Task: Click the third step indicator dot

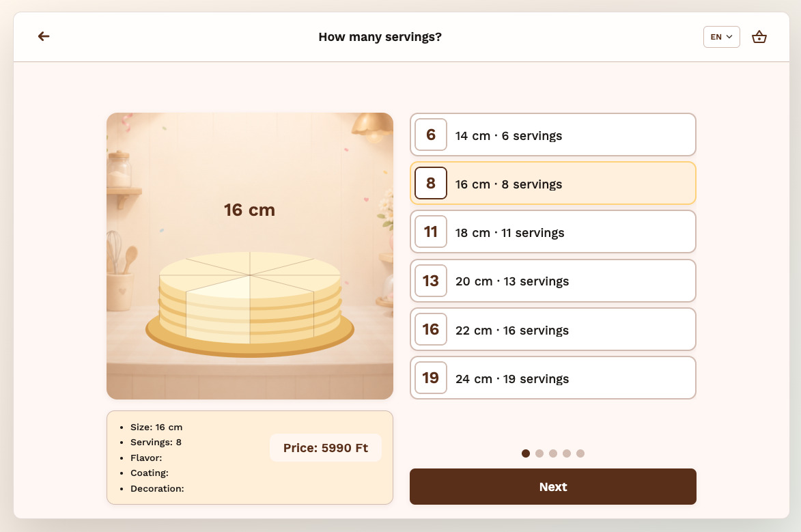Action: point(553,453)
